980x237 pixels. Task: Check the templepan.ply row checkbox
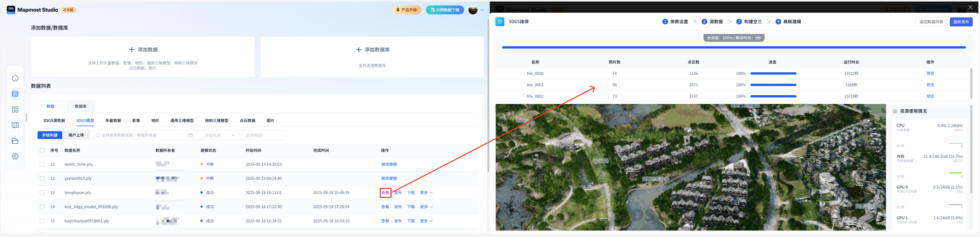42,193
